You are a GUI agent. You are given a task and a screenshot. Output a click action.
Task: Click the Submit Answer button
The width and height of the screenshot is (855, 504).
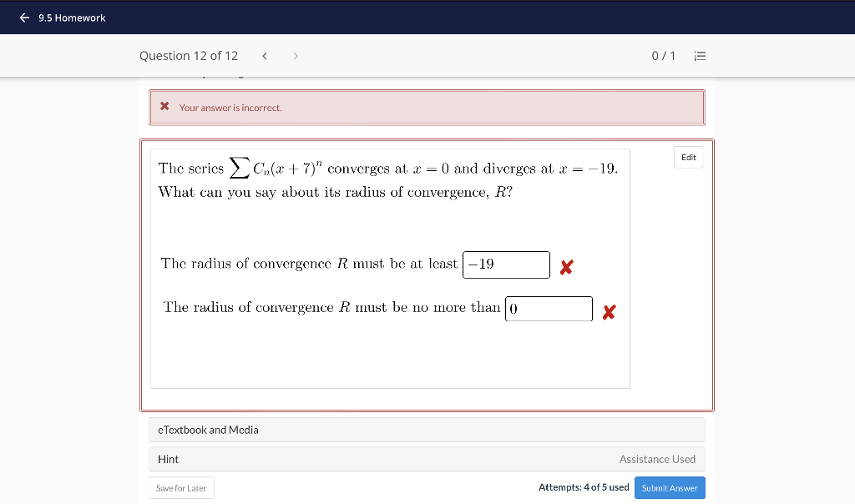click(x=670, y=487)
